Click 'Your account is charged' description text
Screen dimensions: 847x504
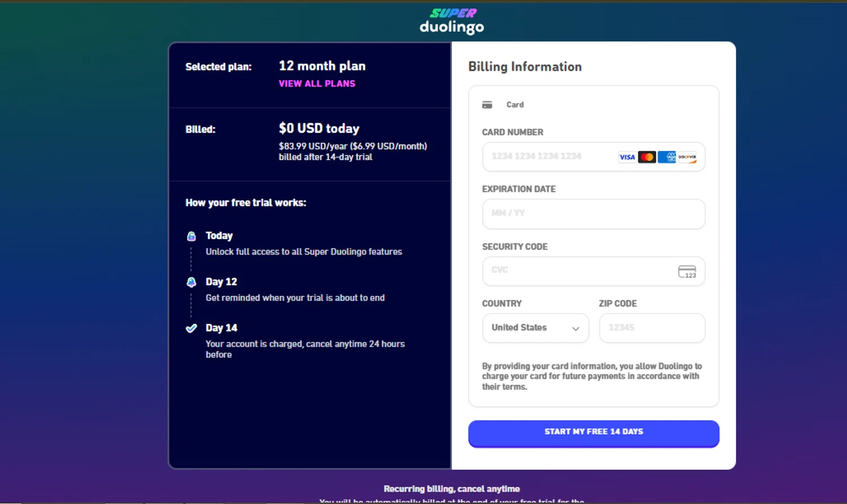tap(305, 349)
